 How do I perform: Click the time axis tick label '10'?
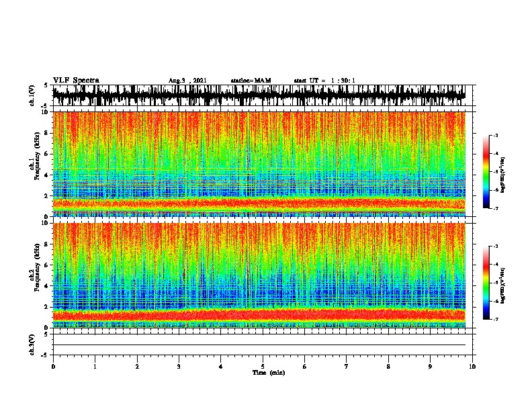coord(472,367)
